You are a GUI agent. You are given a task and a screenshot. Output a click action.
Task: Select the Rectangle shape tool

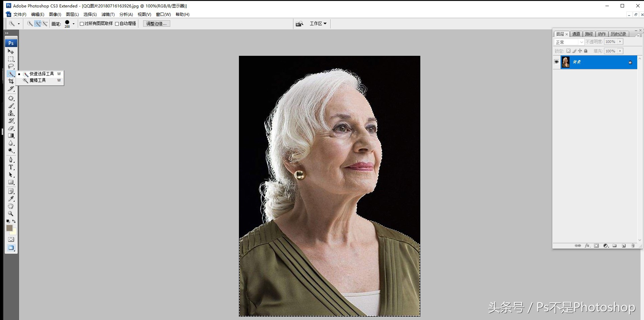pos(11,182)
